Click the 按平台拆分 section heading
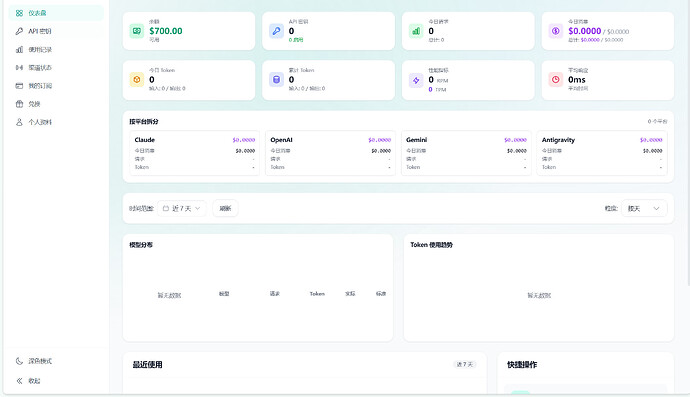 point(144,121)
